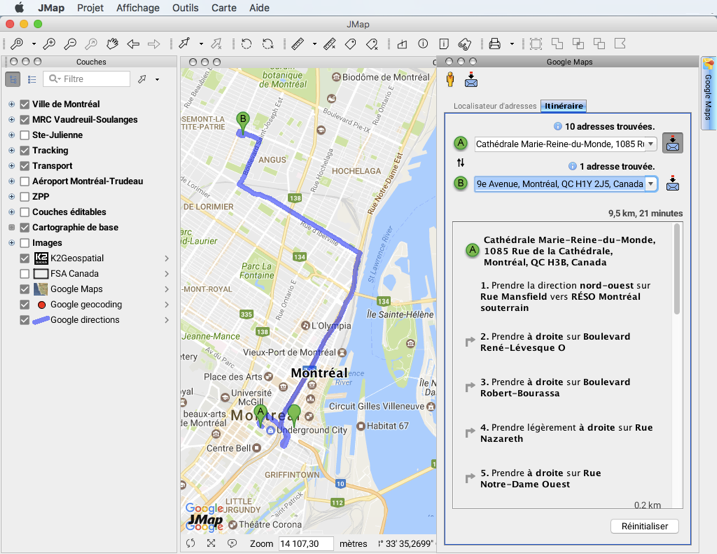Enable the Ste-Julienne layer checkbox
This screenshot has width=717, height=554.
[x=25, y=135]
